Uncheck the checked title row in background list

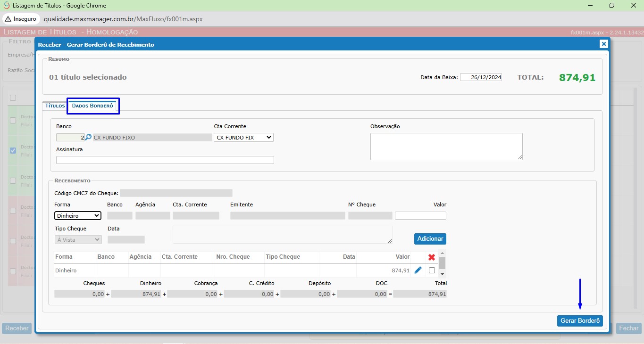tap(13, 150)
